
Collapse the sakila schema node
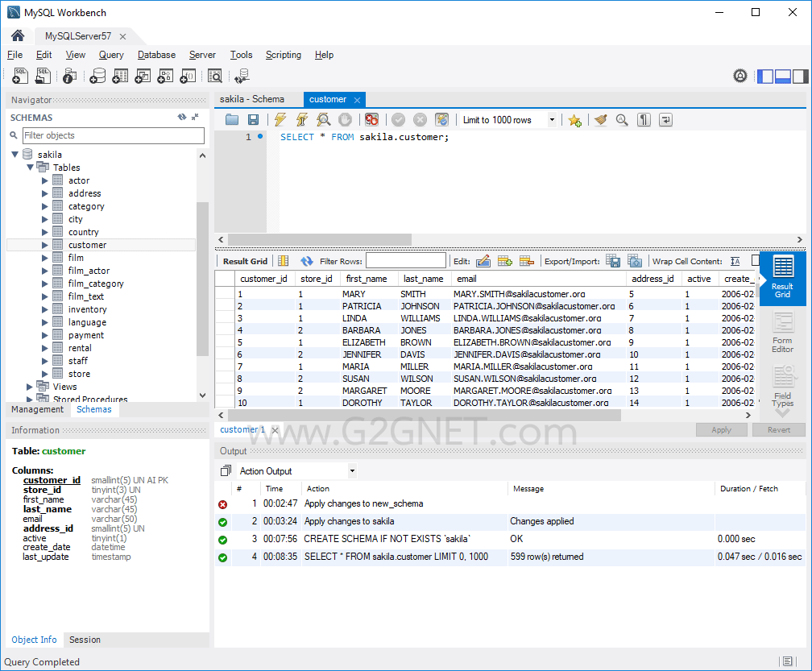click(15, 155)
